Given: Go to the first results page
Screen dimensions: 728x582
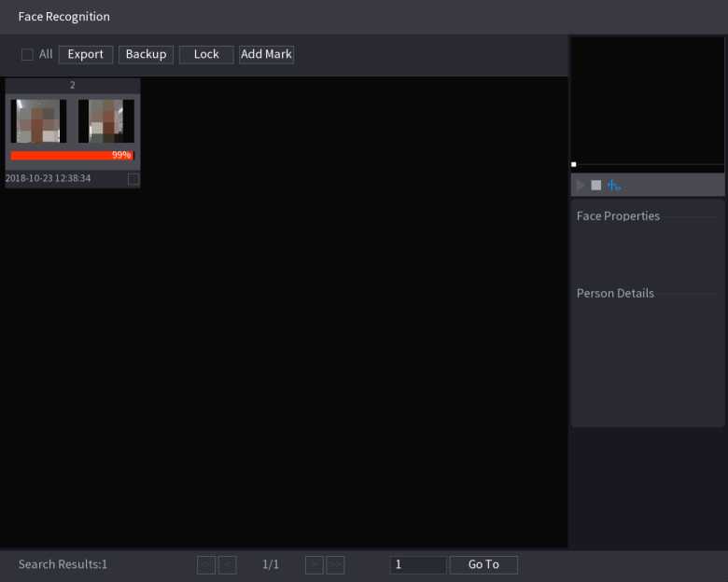Looking at the screenshot, I should 205,564.
